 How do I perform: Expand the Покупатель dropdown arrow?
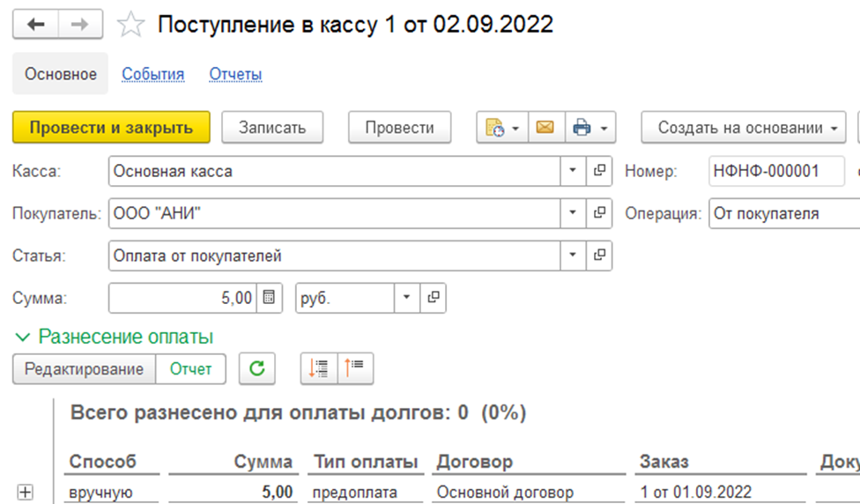coord(573,212)
